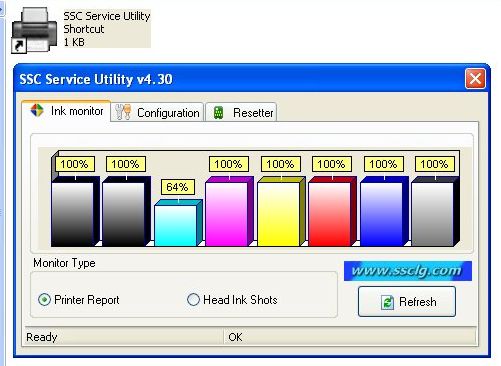This screenshot has height=366, width=501.
Task: Click the Configuration tab tools icon
Action: pyautogui.click(x=123, y=112)
